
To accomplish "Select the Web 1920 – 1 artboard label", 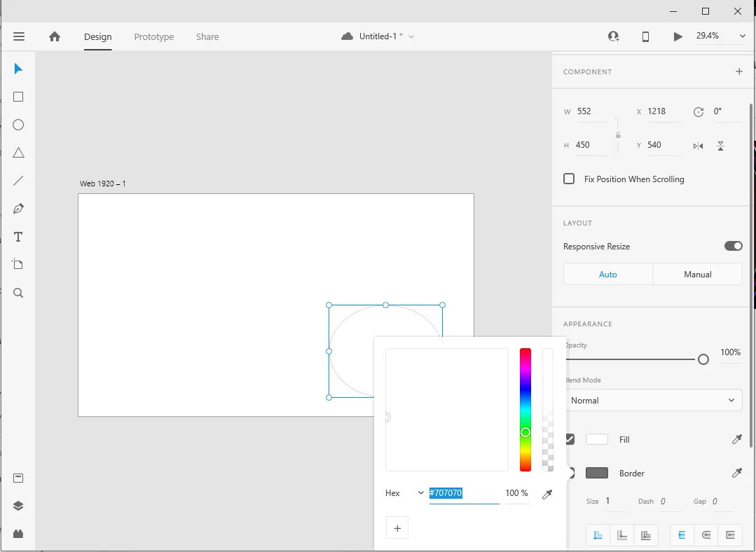I will tap(103, 184).
